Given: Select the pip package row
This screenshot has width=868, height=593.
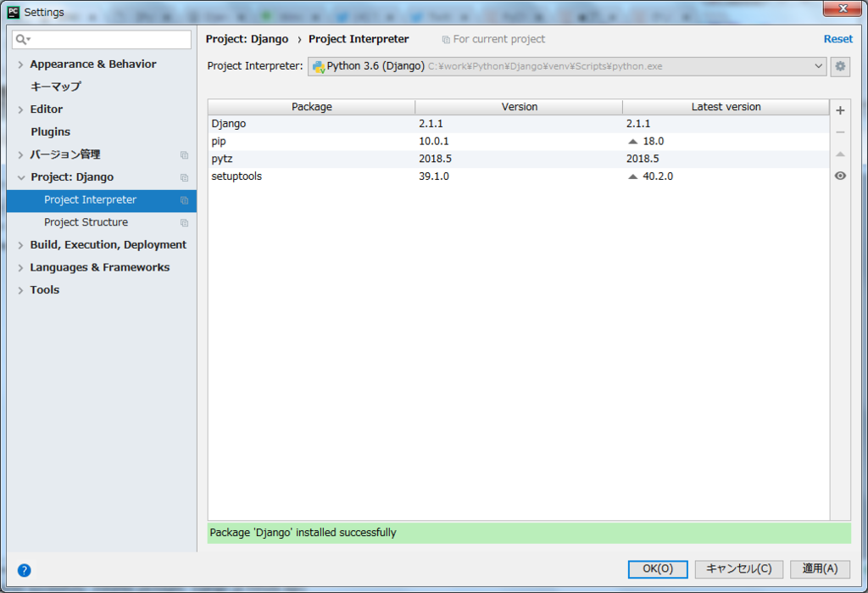Looking at the screenshot, I should [519, 142].
